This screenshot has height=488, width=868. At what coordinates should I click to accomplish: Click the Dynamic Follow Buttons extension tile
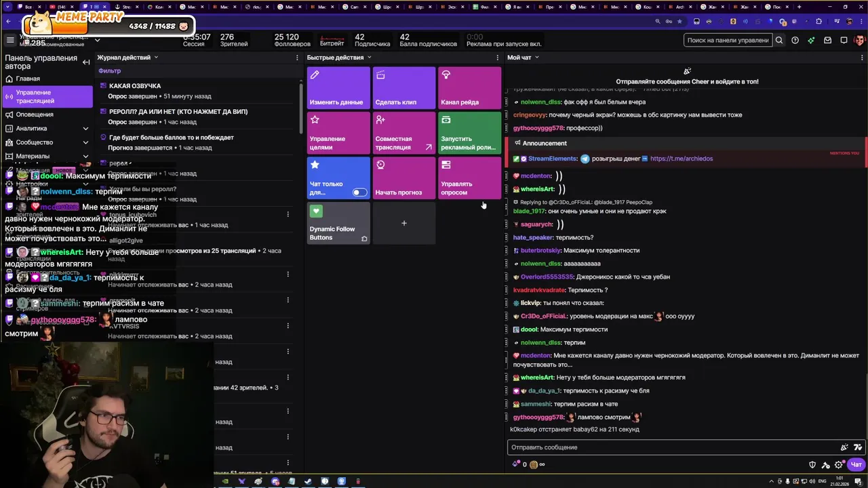338,223
